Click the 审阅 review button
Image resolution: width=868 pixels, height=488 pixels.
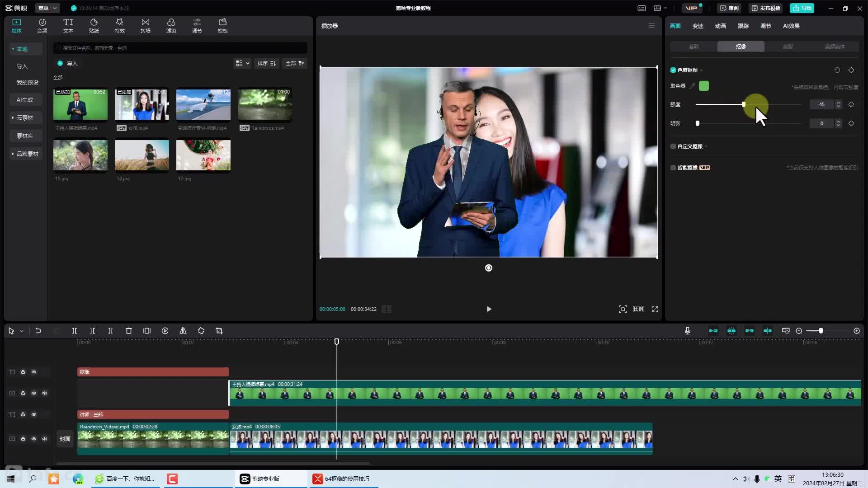(729, 8)
